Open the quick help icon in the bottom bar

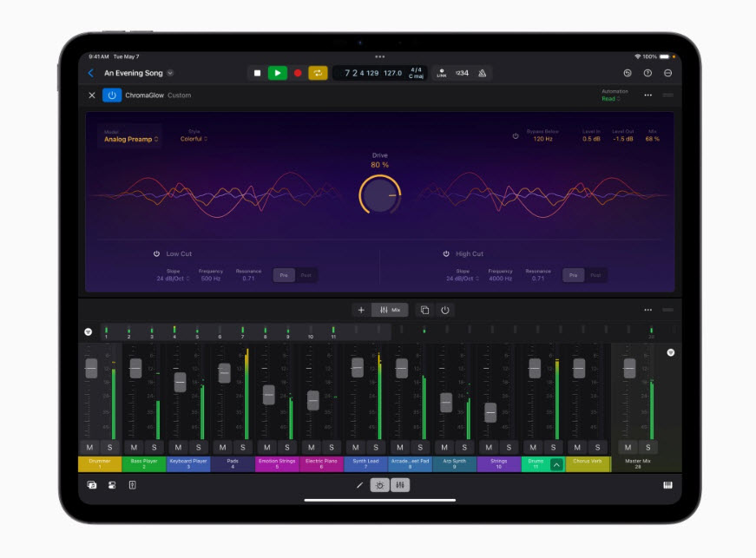click(133, 485)
